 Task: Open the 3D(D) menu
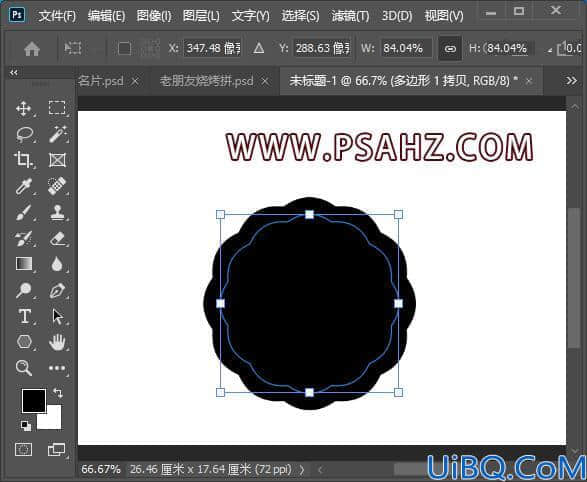397,16
